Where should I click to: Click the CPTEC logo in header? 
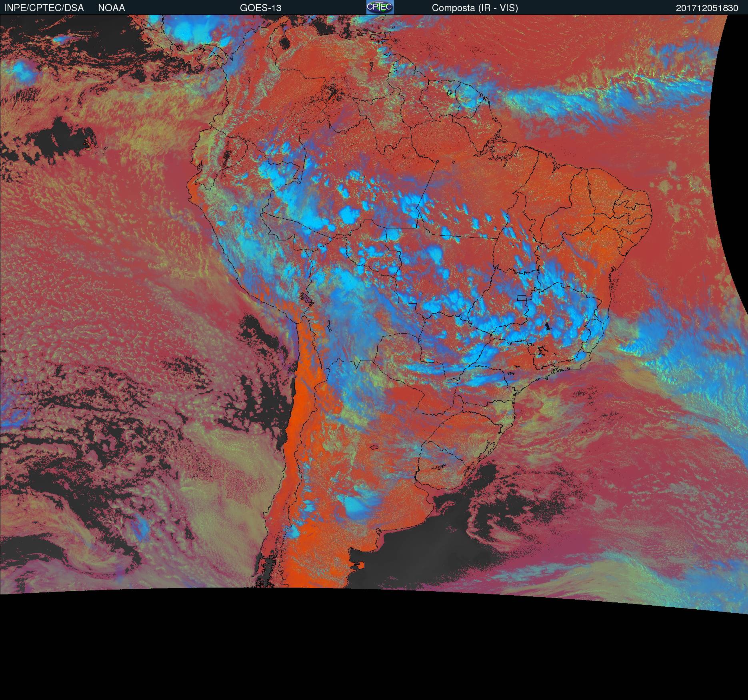pyautogui.click(x=380, y=7)
